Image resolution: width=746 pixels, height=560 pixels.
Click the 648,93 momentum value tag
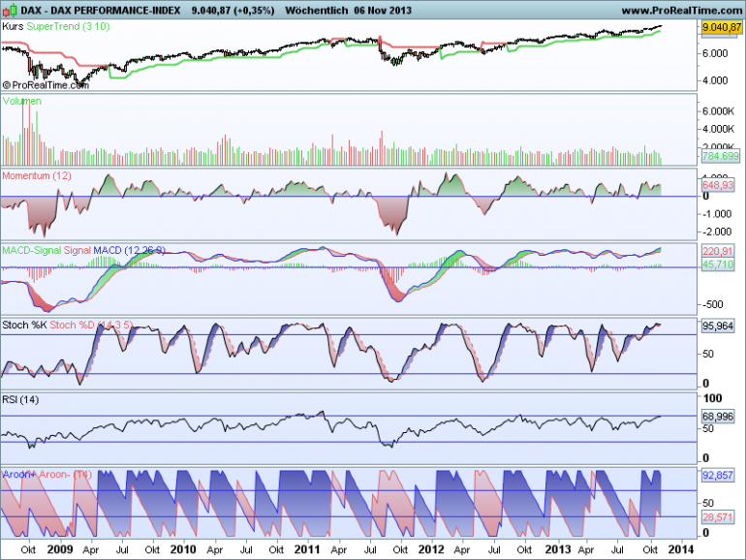pyautogui.click(x=718, y=185)
